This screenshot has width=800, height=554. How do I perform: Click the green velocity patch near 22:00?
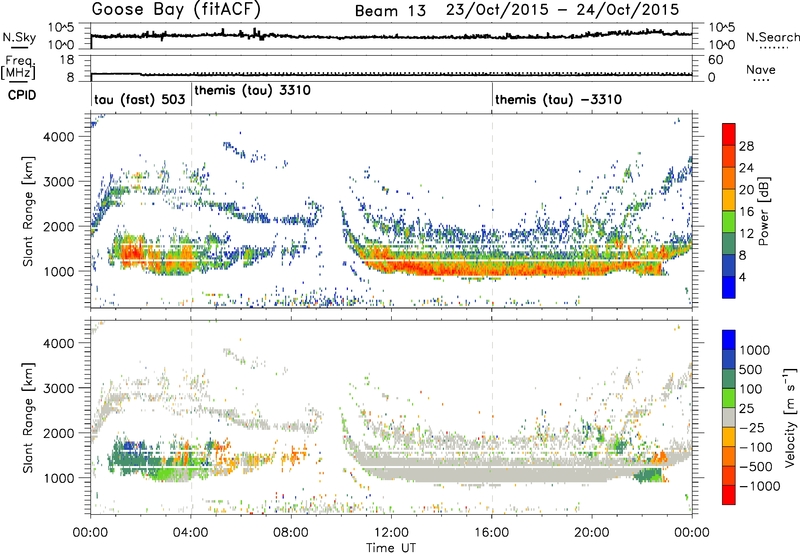[x=647, y=476]
